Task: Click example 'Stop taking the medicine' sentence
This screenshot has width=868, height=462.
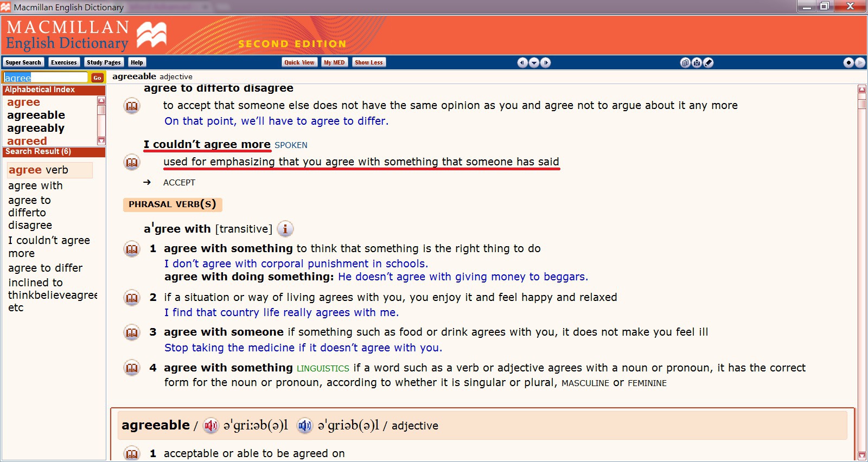Action: (x=303, y=348)
